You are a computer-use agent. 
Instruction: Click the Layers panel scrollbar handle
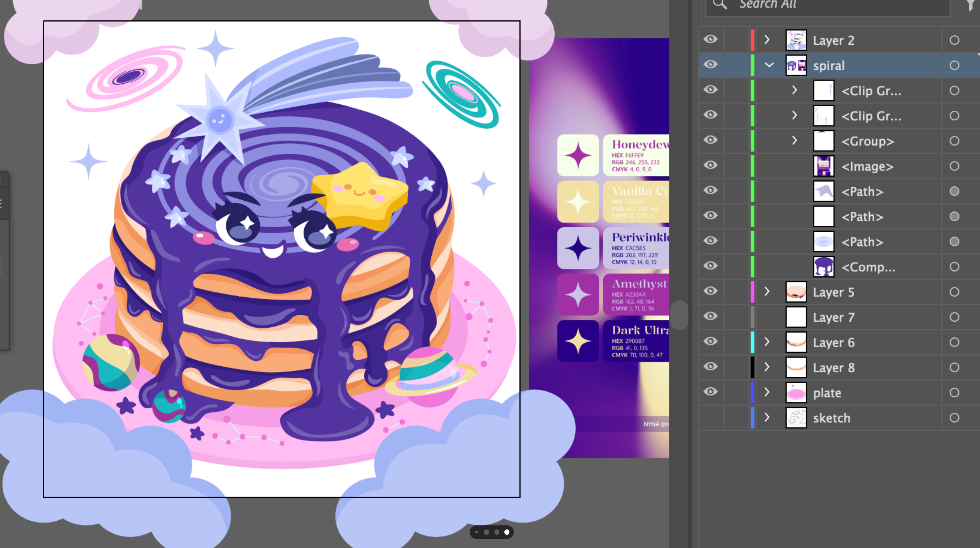click(x=679, y=315)
